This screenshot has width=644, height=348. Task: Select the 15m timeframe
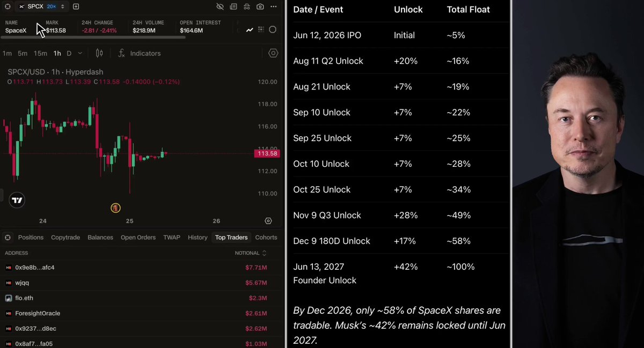(x=40, y=53)
